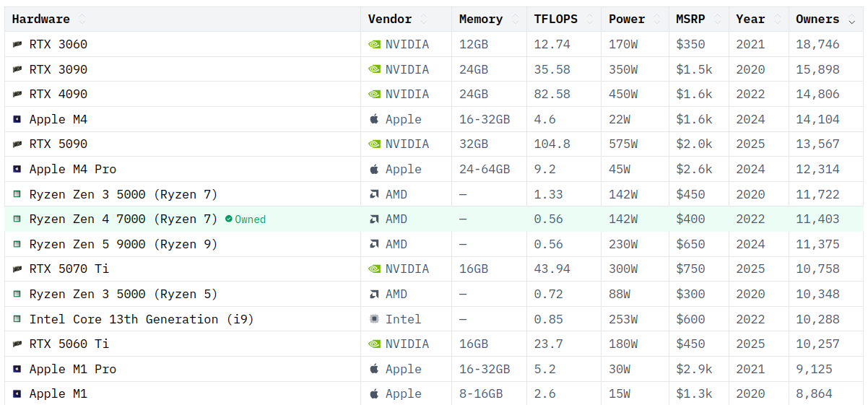This screenshot has width=868, height=405.
Task: Click the Intel logo in the Intel Core row
Action: coord(374,319)
